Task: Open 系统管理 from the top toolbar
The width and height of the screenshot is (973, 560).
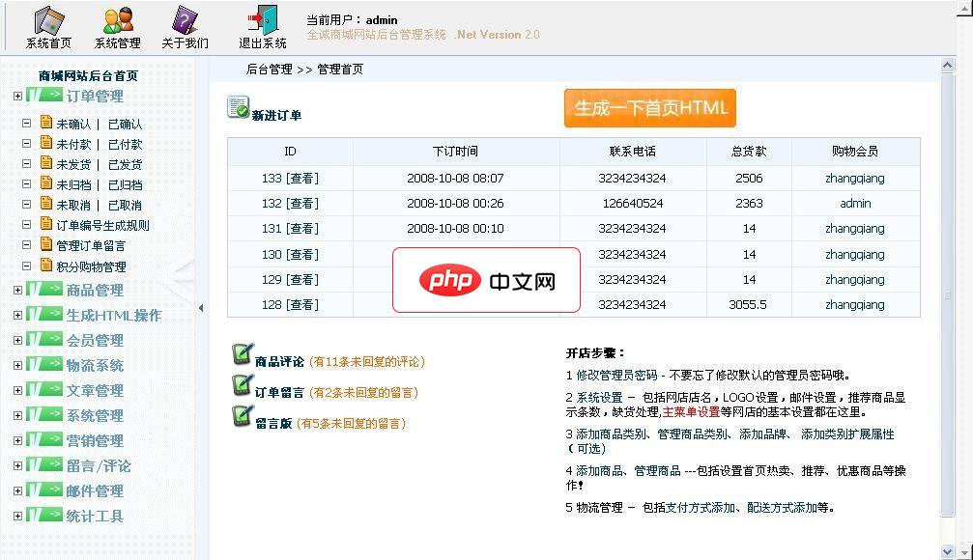Action: [x=118, y=18]
